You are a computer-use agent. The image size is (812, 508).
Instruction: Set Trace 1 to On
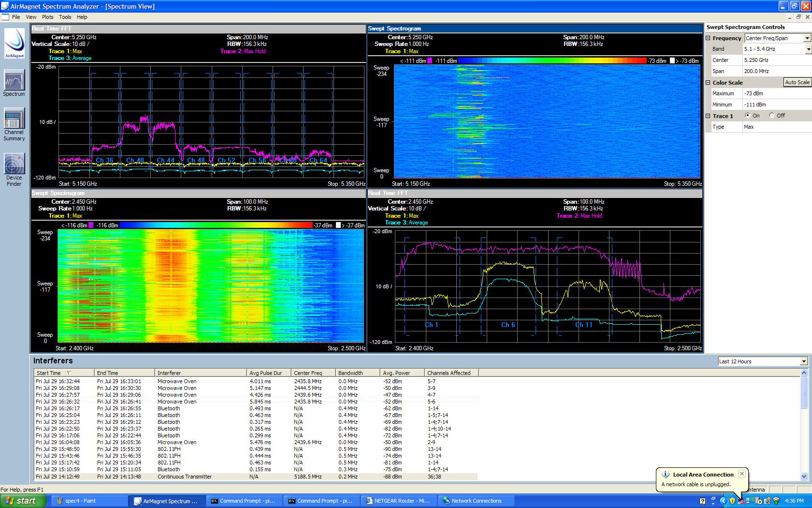[x=748, y=116]
